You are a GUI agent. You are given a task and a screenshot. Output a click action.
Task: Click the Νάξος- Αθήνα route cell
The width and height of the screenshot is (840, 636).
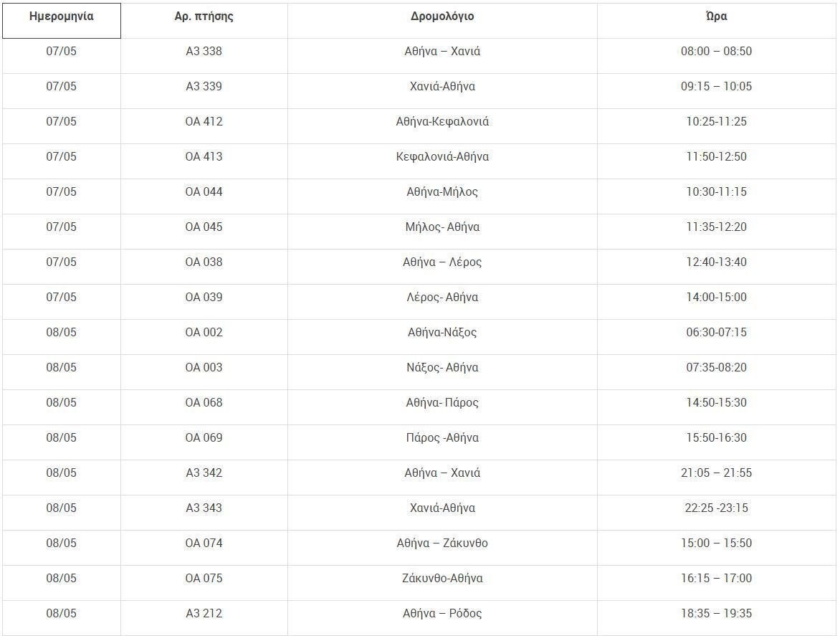pyautogui.click(x=442, y=372)
